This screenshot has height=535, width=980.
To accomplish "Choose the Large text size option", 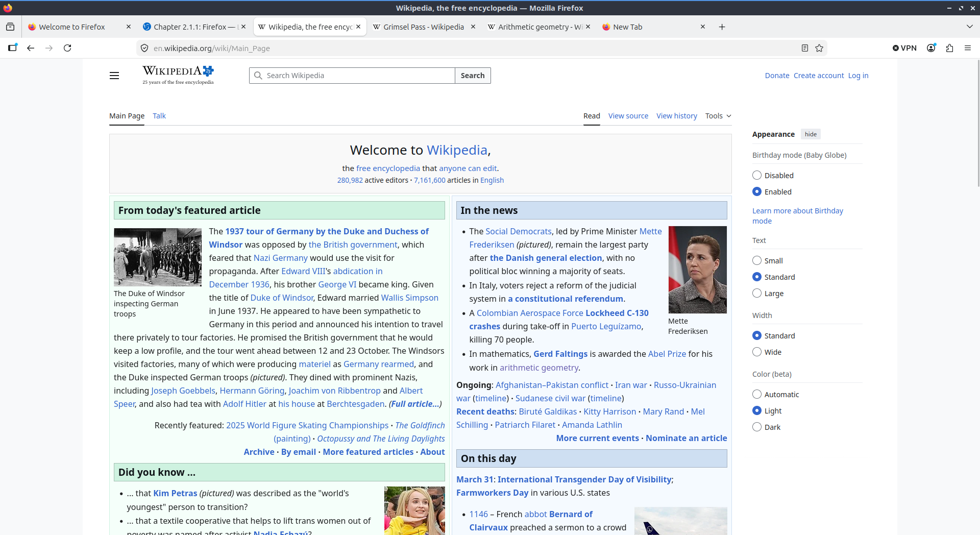I will (x=757, y=294).
